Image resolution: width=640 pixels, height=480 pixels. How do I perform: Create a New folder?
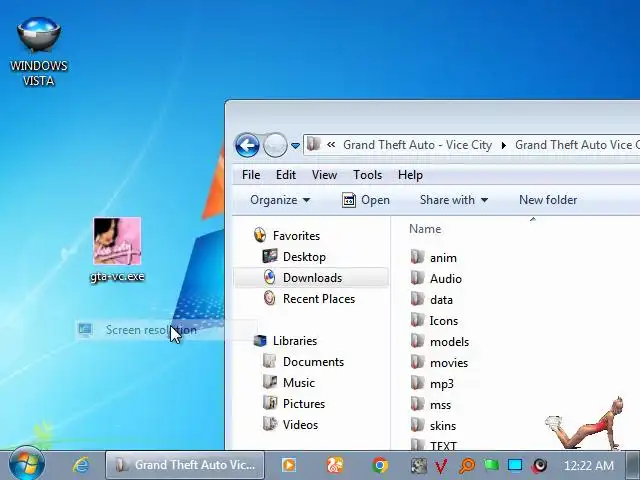[x=548, y=200]
